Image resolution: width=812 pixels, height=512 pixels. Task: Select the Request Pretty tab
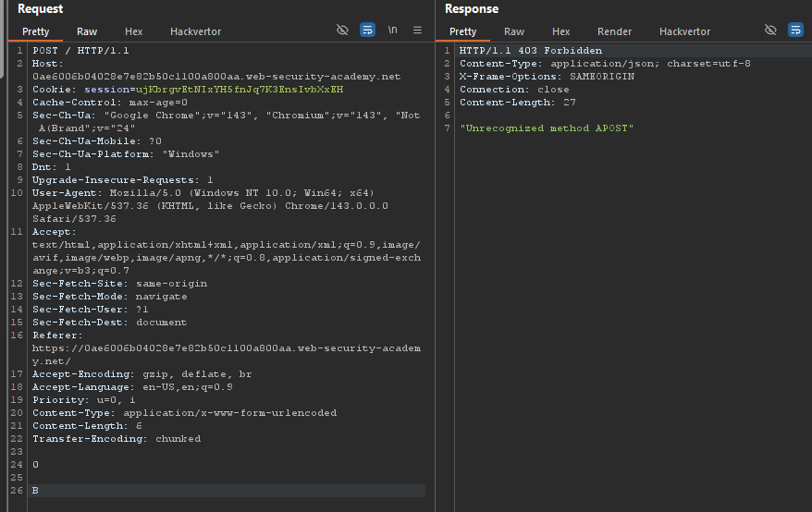(x=36, y=31)
